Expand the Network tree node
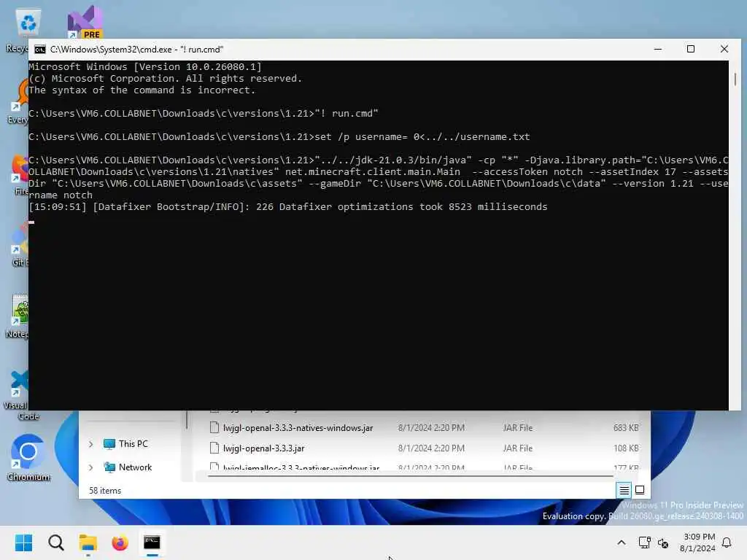This screenshot has width=747, height=560. click(x=91, y=467)
